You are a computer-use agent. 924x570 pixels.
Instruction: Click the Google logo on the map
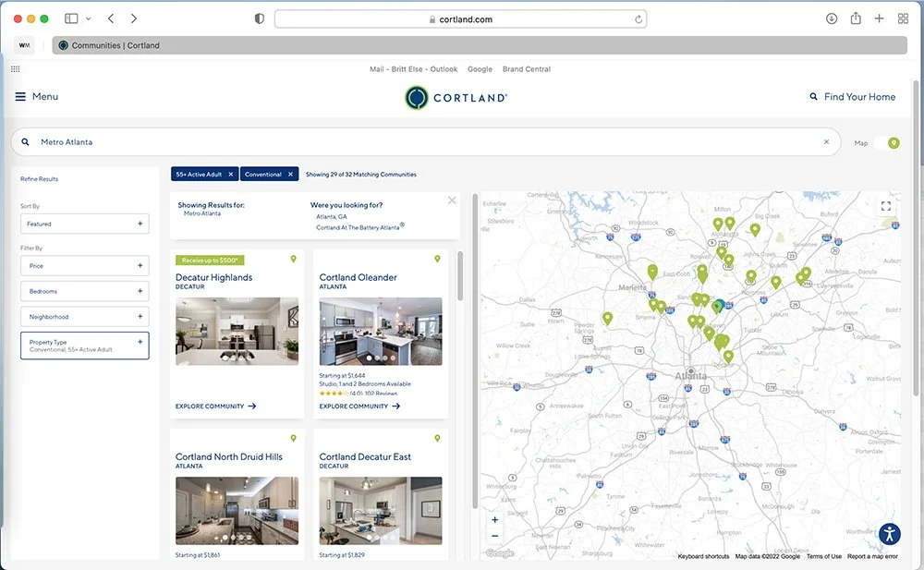(x=500, y=553)
